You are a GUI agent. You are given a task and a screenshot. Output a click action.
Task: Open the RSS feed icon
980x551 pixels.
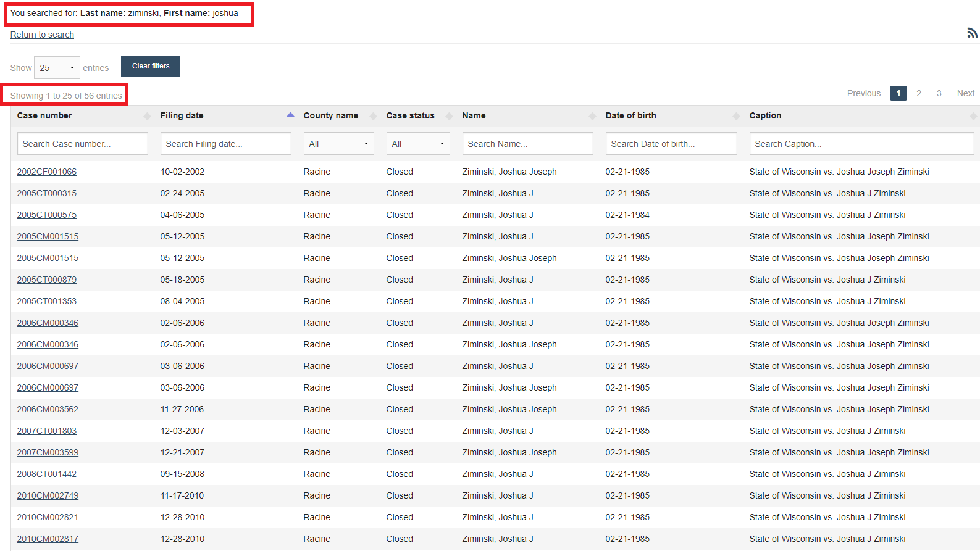[x=972, y=33]
